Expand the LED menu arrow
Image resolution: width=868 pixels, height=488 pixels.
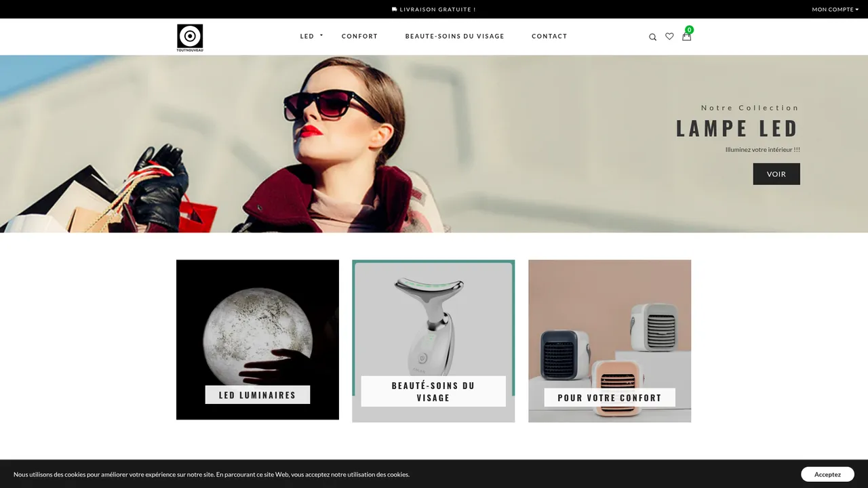321,35
